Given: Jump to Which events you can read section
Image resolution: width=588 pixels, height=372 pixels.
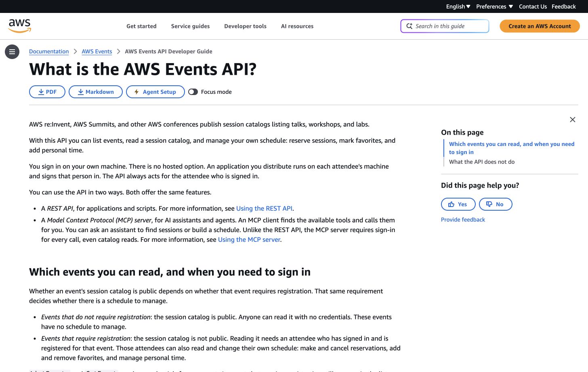Looking at the screenshot, I should pos(511,148).
